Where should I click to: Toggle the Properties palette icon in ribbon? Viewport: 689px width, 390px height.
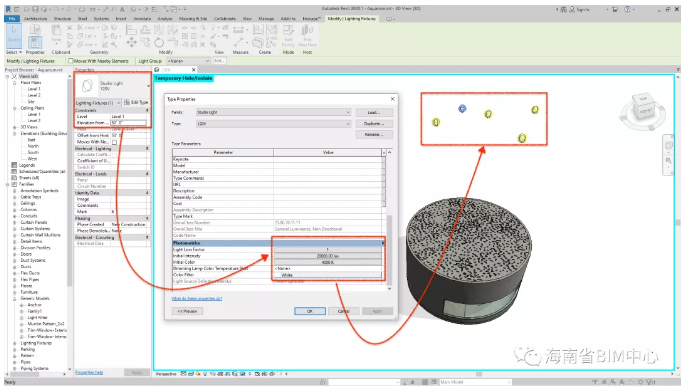coord(35,43)
